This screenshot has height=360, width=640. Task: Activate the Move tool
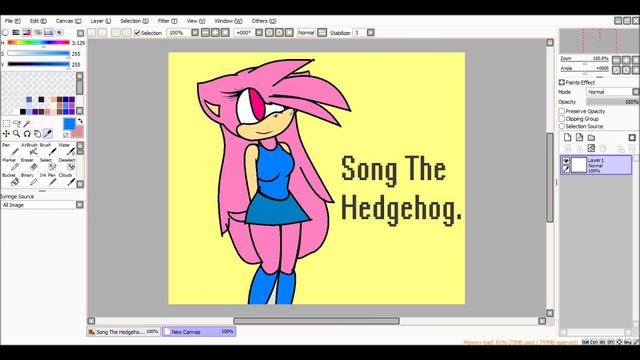click(x=6, y=133)
